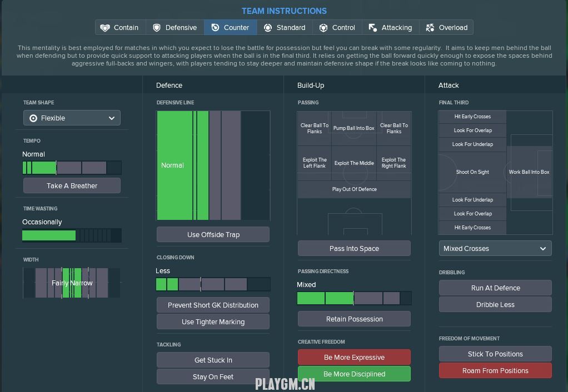Select Exploit The Middle pitch zone
568x392 pixels.
[x=354, y=163]
